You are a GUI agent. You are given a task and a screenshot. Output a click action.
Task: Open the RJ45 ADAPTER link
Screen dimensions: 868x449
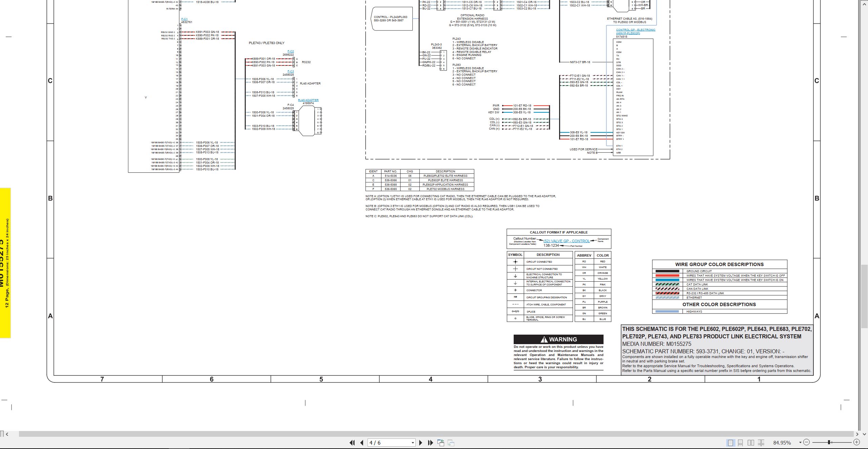coord(308,100)
